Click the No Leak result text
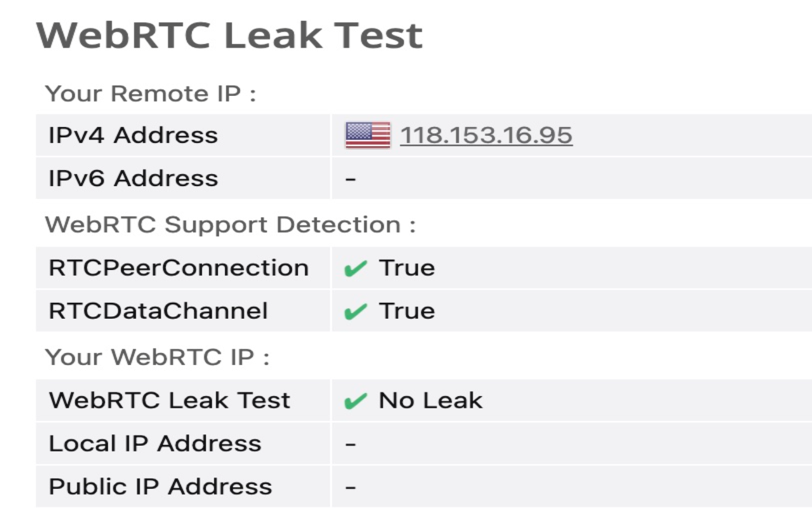This screenshot has height=508, width=812. (431, 401)
